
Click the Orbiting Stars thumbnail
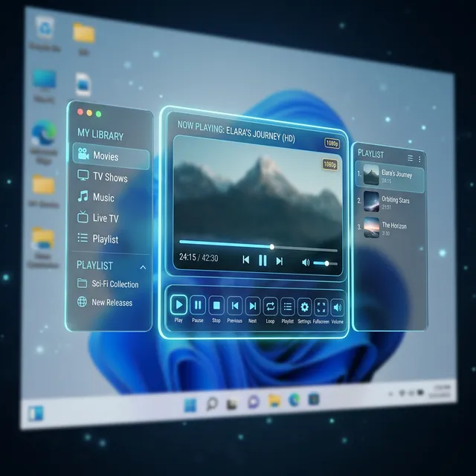tap(371, 201)
